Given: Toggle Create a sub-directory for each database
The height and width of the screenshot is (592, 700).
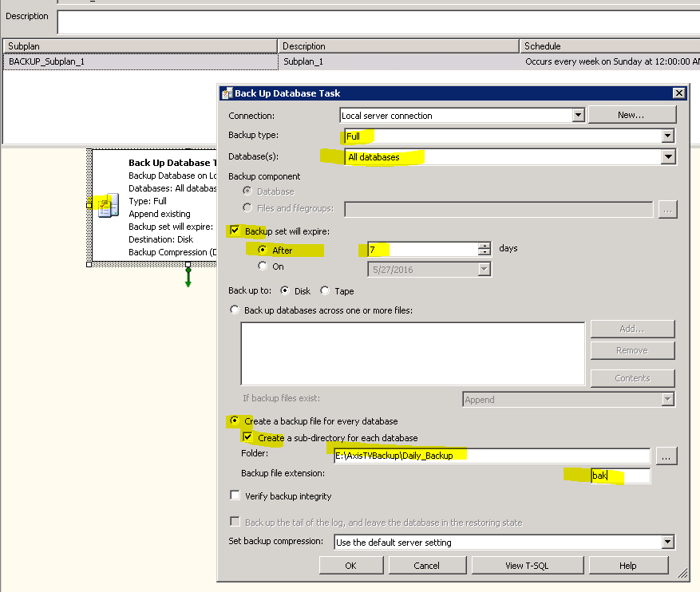Looking at the screenshot, I should coord(247,436).
